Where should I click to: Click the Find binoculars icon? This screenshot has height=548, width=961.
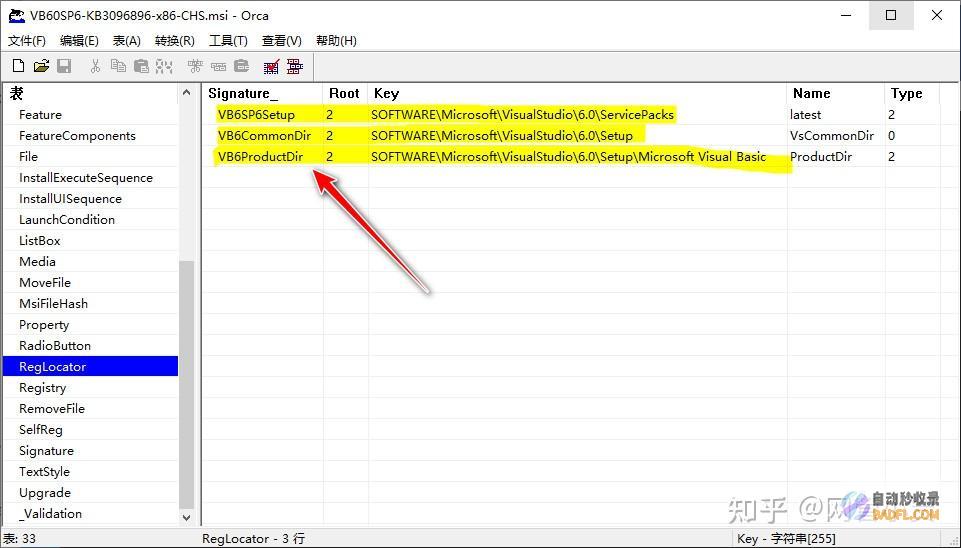pos(164,66)
